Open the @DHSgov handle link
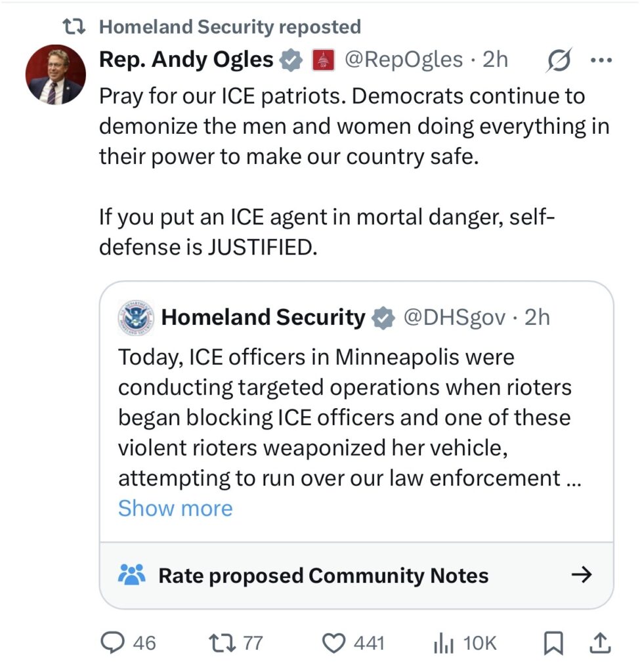Screen dimensions: 640x672 (x=454, y=318)
